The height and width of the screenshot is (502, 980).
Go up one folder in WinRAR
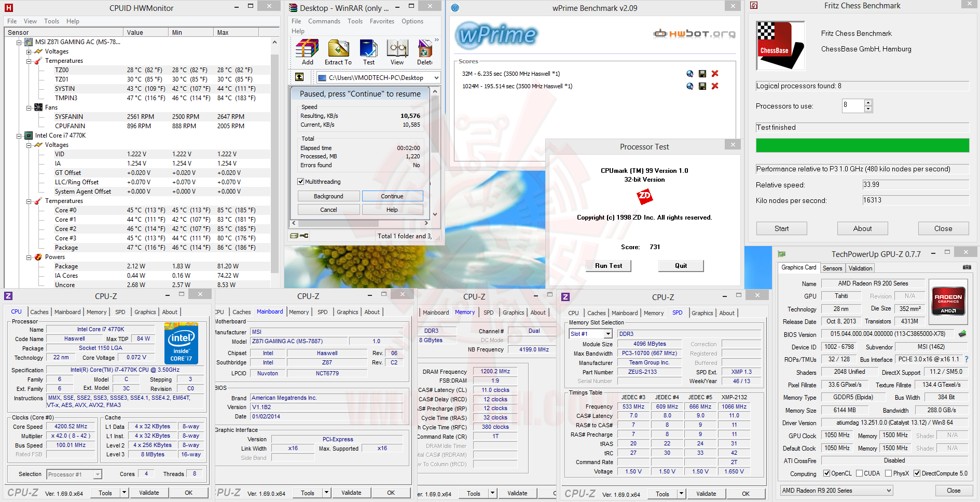tap(299, 77)
